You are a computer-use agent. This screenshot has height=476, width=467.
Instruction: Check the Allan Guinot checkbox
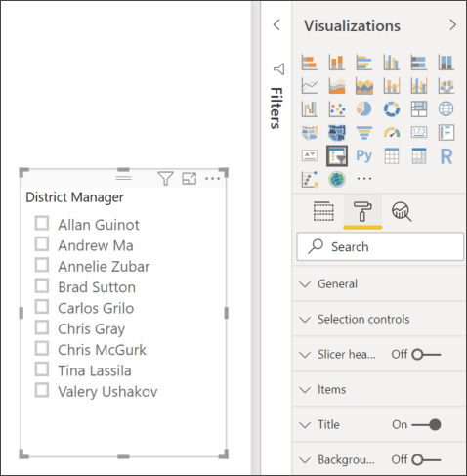click(x=42, y=223)
